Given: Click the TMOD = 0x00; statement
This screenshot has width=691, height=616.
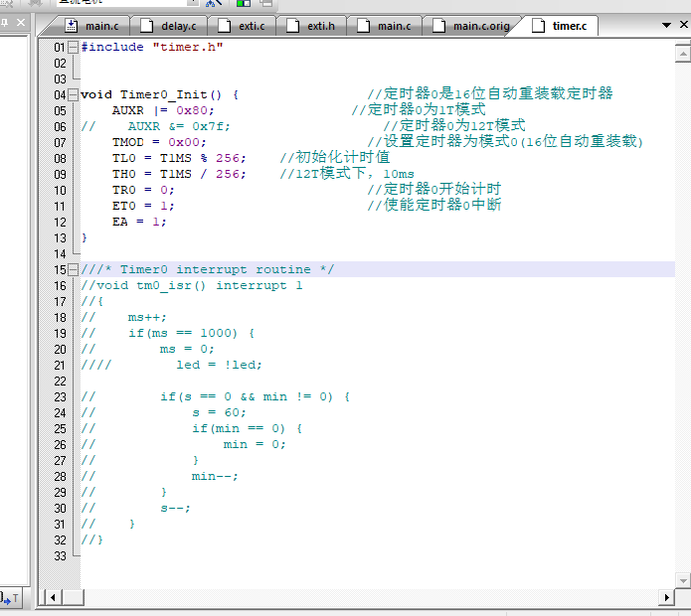Looking at the screenshot, I should 159,142.
